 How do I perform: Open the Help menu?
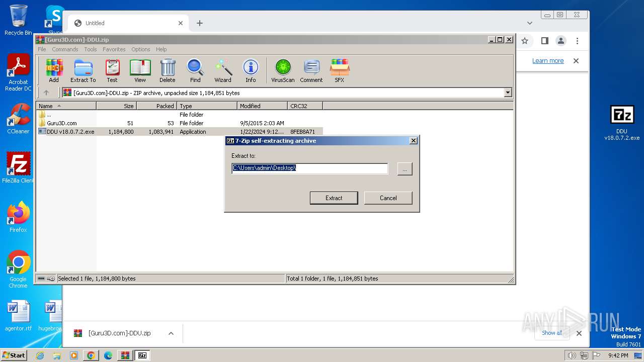point(161,49)
